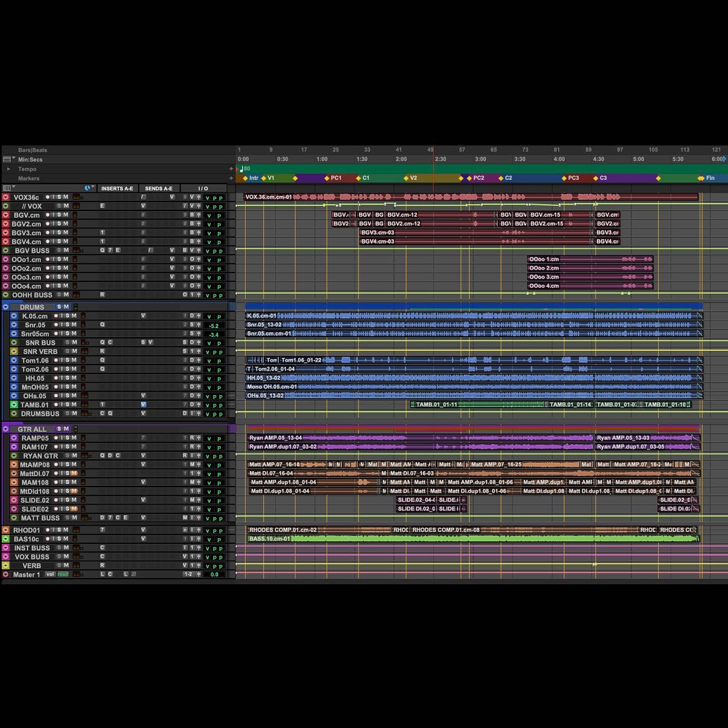Solo the BGV2.cm track
Image resolution: width=728 pixels, height=728 pixels.
click(59, 224)
